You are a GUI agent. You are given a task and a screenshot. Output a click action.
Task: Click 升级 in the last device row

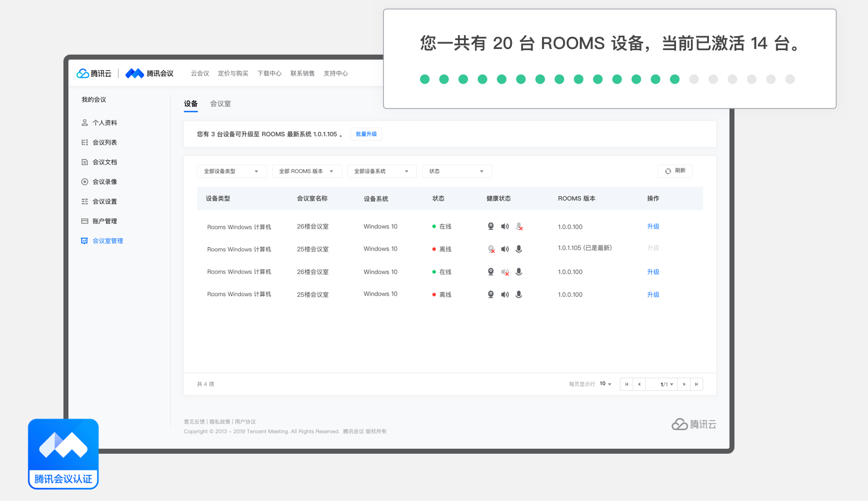[x=653, y=294]
